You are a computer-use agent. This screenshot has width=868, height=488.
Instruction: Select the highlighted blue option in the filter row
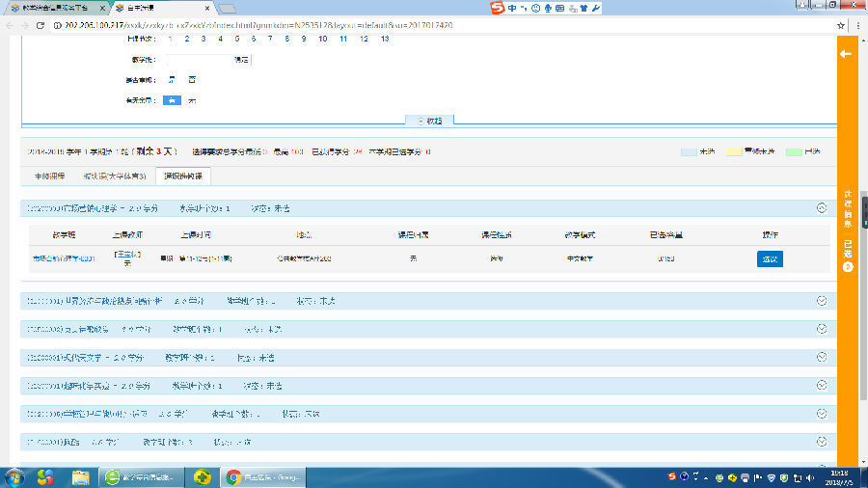point(172,100)
